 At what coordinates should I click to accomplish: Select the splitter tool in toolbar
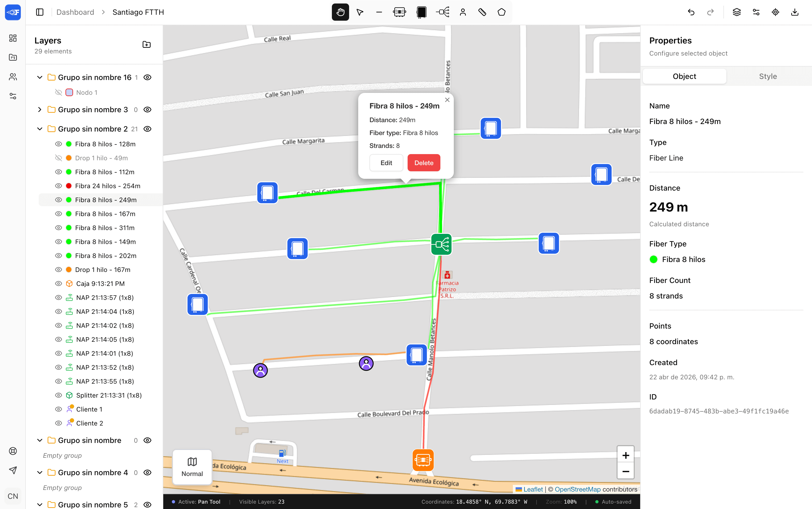[442, 12]
